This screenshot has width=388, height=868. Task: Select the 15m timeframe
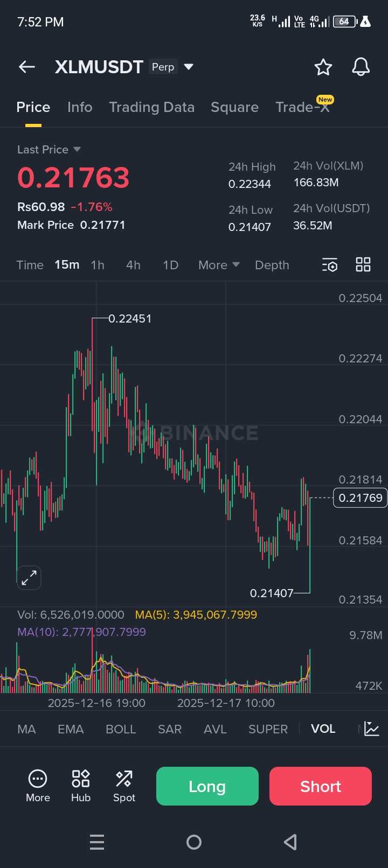point(67,265)
